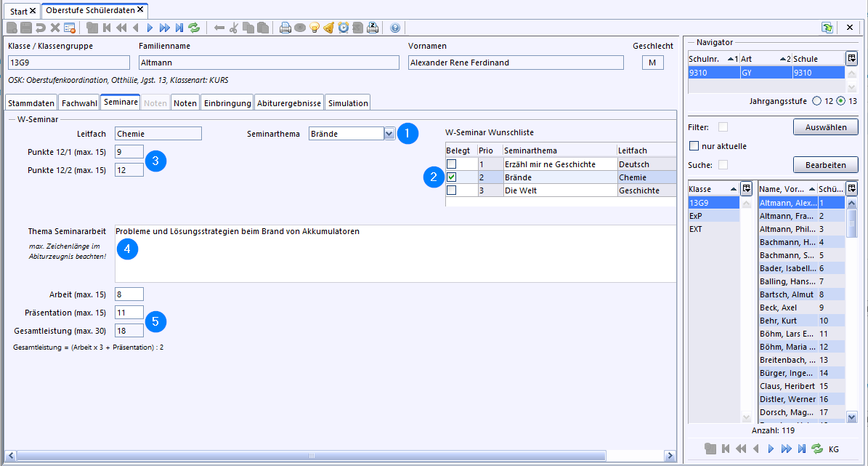Go to previous record in main toolbar
The height and width of the screenshot is (466, 868).
coord(136,28)
